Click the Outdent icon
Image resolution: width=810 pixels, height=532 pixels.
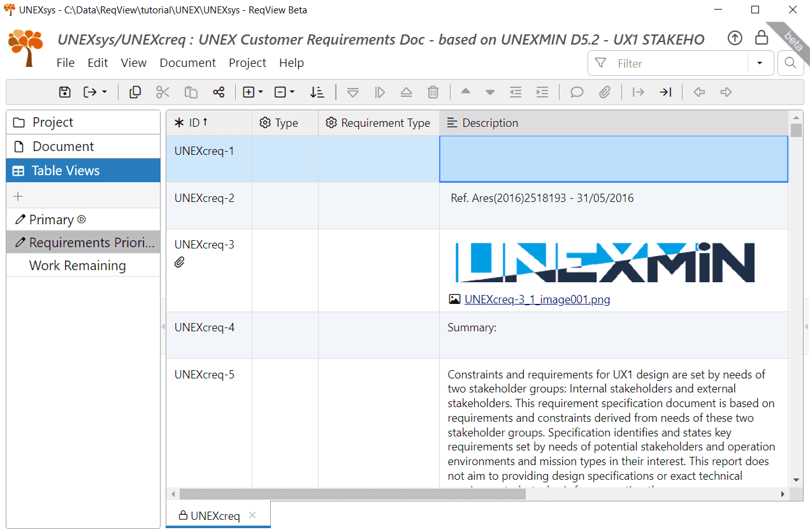tap(516, 92)
